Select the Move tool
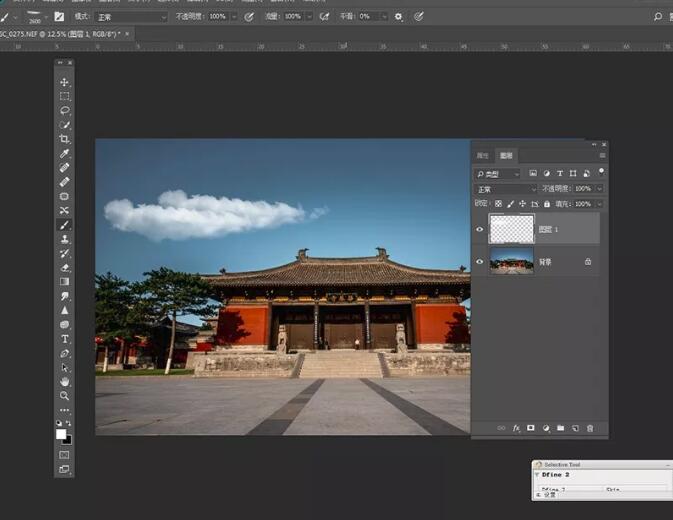The height and width of the screenshot is (520, 673). [x=65, y=82]
